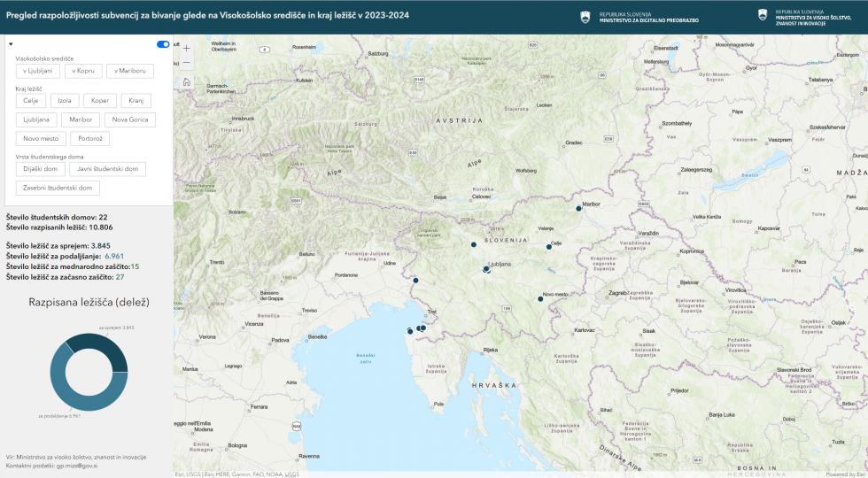Click the Celje location marker on map
The image size is (868, 478).
[549, 248]
